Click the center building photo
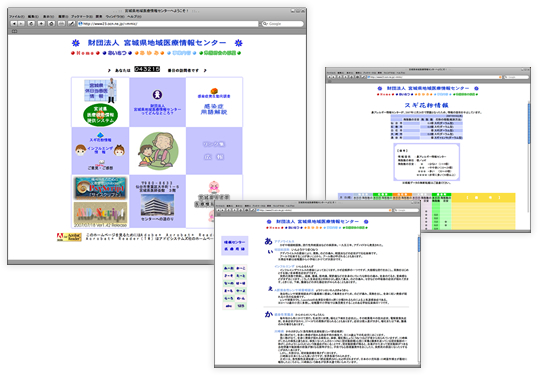The image size is (538, 375). (x=157, y=205)
